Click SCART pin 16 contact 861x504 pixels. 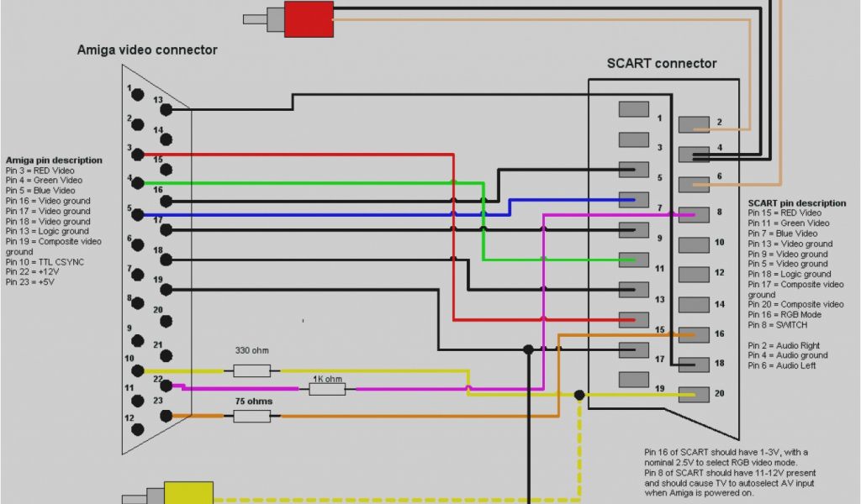695,333
